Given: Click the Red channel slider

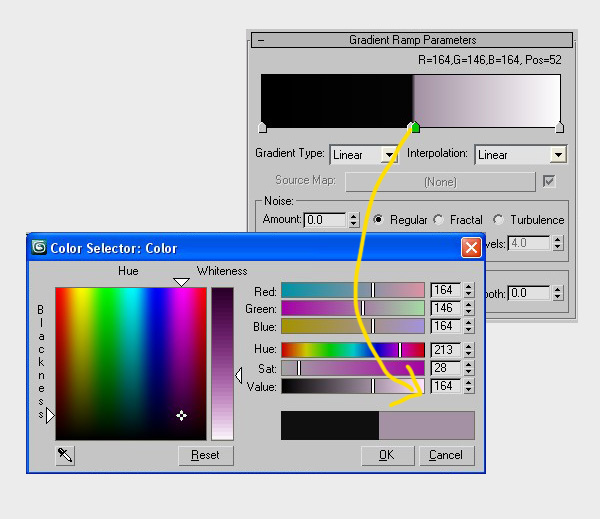Looking at the screenshot, I should [x=352, y=290].
